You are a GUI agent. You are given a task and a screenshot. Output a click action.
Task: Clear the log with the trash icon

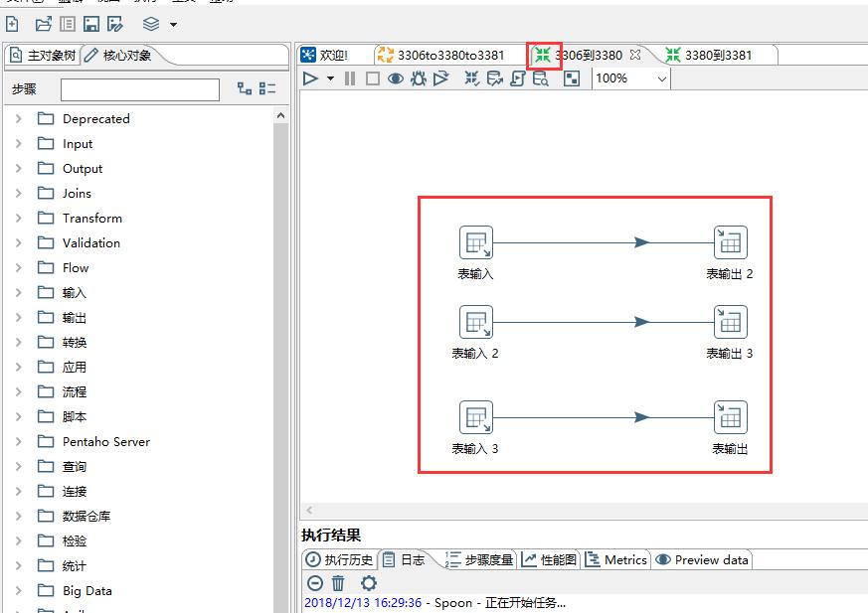(338, 583)
